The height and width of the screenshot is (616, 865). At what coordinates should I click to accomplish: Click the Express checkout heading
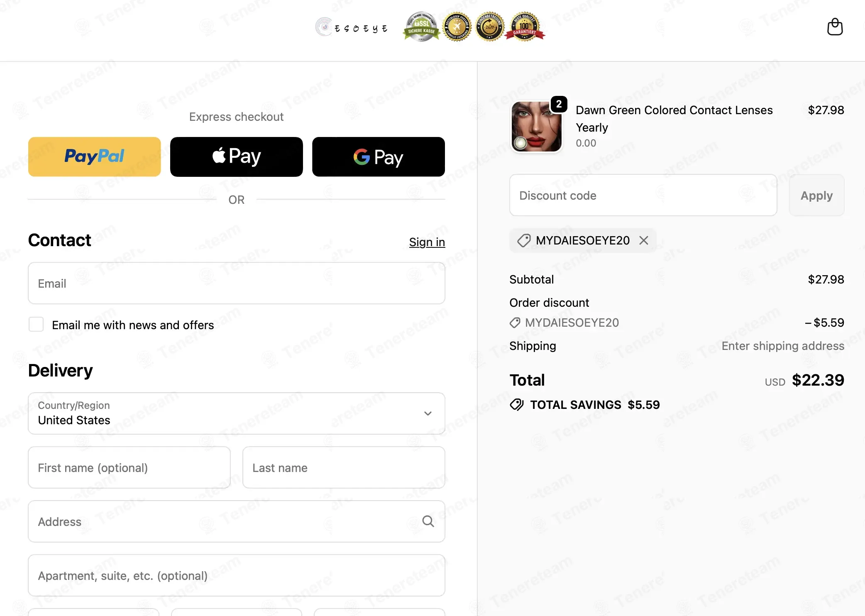tap(236, 117)
